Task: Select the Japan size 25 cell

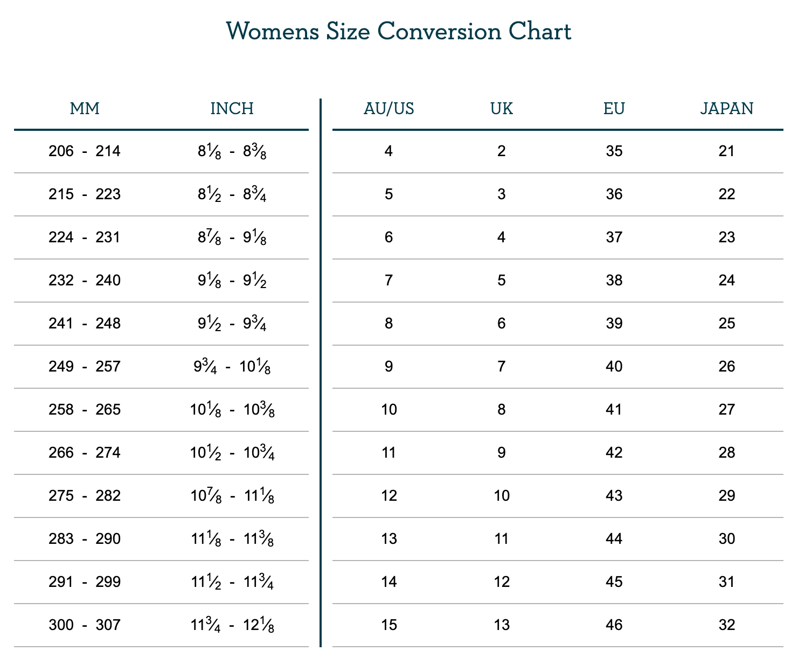Action: click(x=726, y=324)
